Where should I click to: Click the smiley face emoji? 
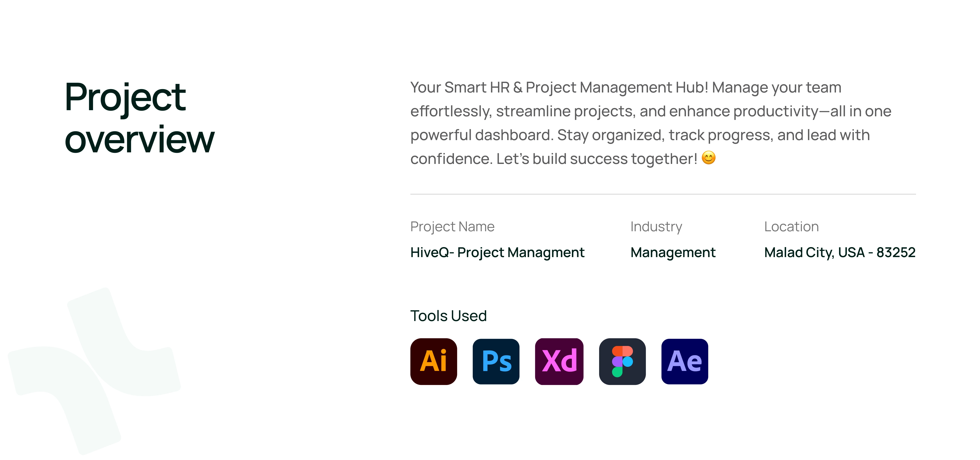point(708,158)
